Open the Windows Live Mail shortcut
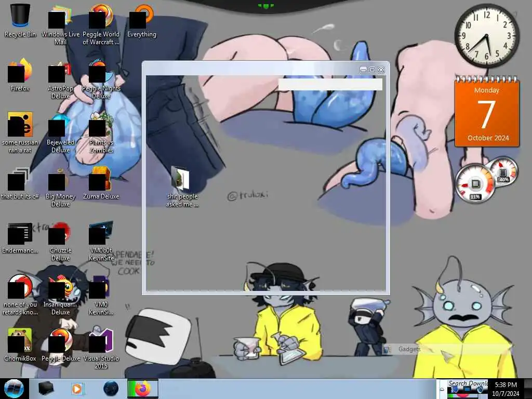The image size is (532, 399). (x=60, y=24)
